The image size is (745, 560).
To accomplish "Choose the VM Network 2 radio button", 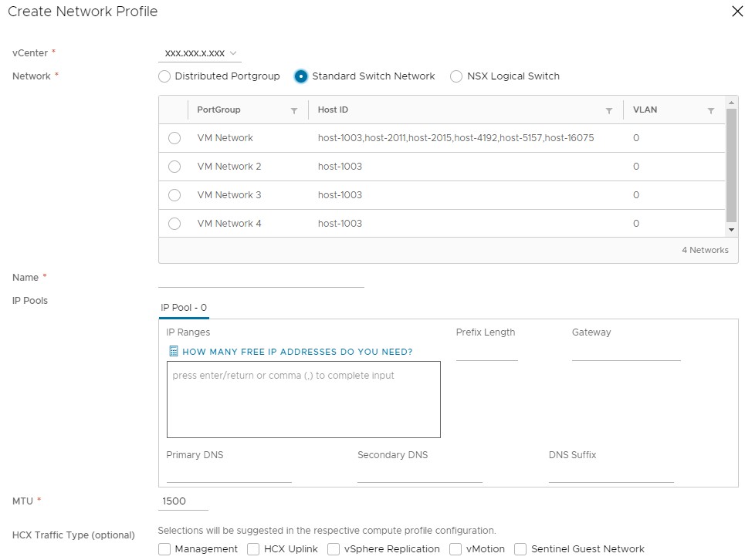I will tap(174, 167).
